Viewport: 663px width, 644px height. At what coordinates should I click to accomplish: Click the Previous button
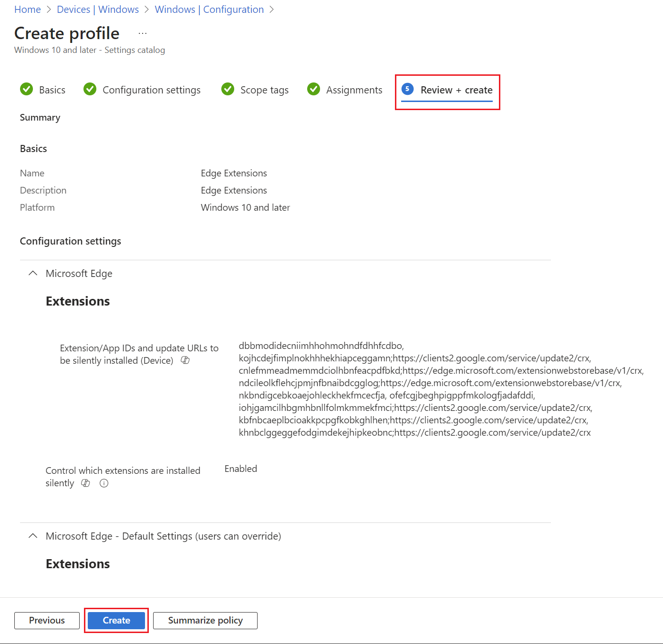click(47, 620)
